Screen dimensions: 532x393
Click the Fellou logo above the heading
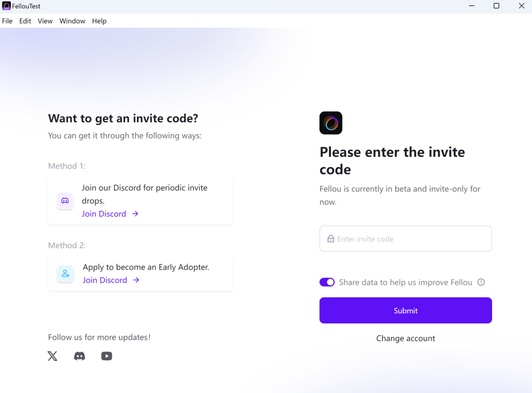(331, 123)
